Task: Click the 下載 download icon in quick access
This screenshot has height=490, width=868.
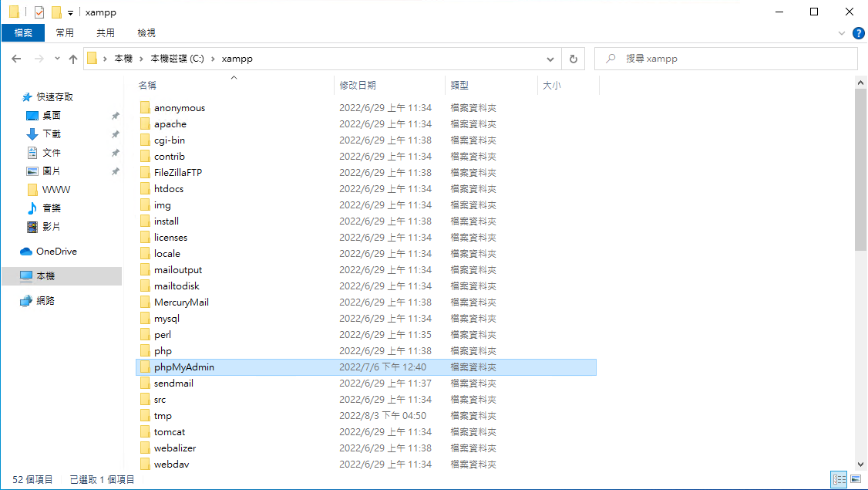Action: click(32, 134)
